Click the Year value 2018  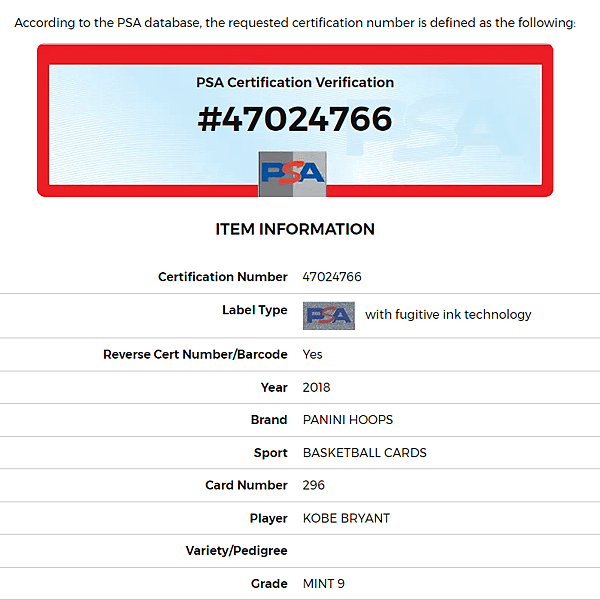click(x=316, y=387)
